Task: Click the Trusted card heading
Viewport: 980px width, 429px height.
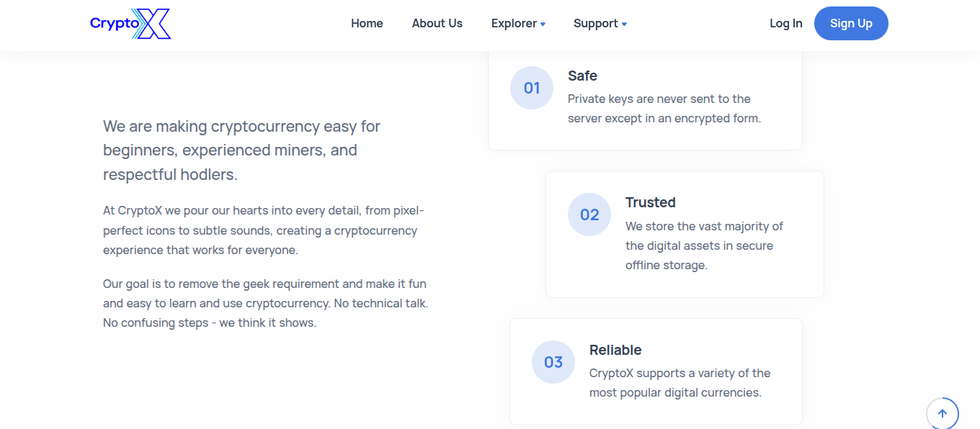Action: (x=650, y=202)
